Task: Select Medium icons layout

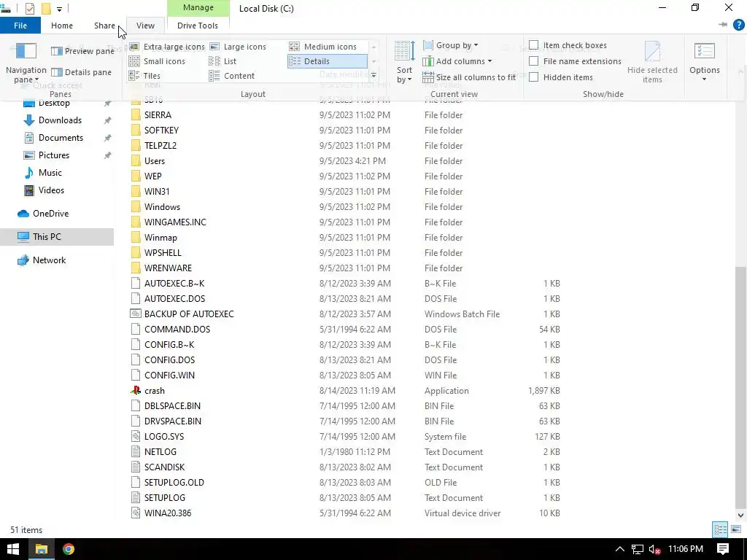Action: [x=323, y=47]
